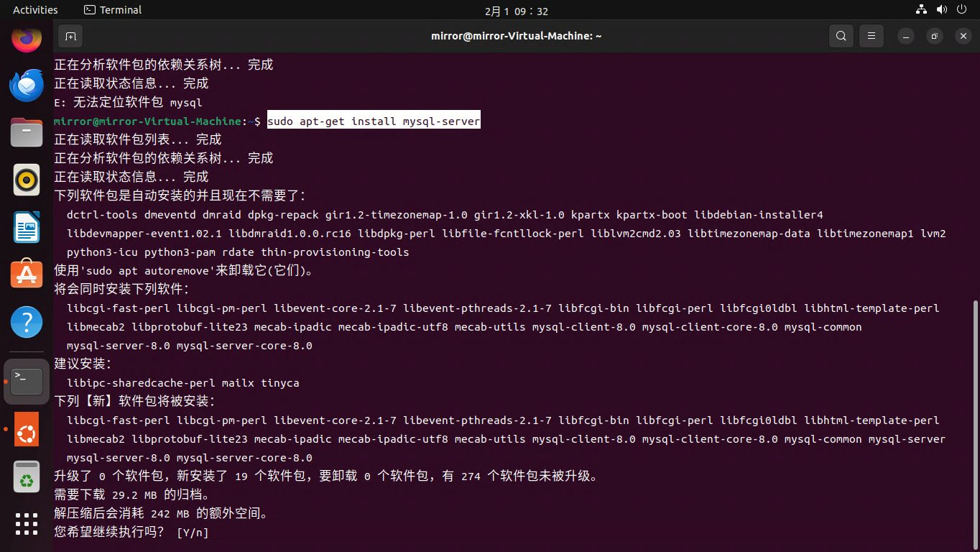Click the error line 'E: 无法定位软件包 mysql'
980x552 pixels.
pyautogui.click(x=129, y=103)
